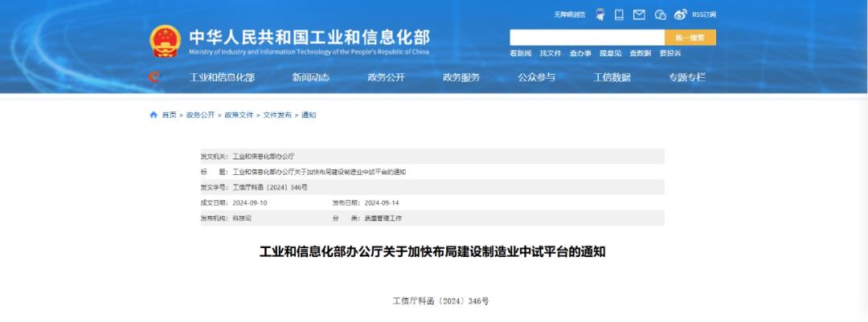The height and width of the screenshot is (322, 868).
Task: Open the RSS订阅 link
Action: [703, 15]
